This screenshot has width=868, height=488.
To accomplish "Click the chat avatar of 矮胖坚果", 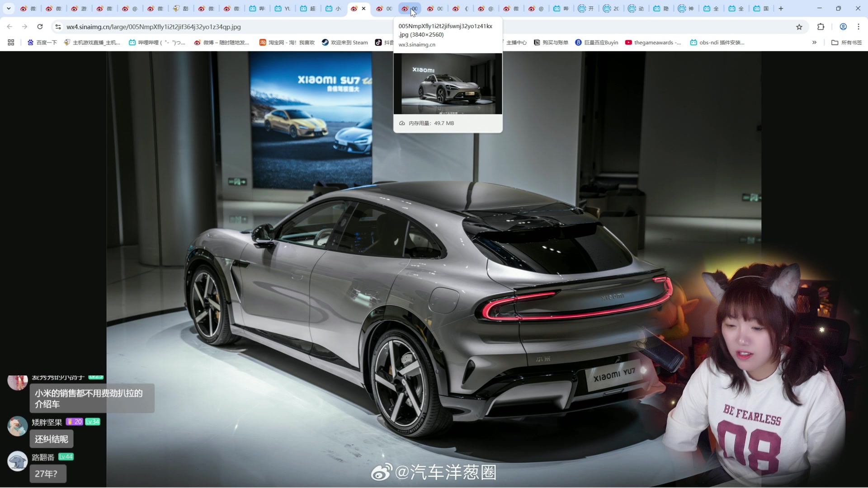I will pyautogui.click(x=18, y=426).
